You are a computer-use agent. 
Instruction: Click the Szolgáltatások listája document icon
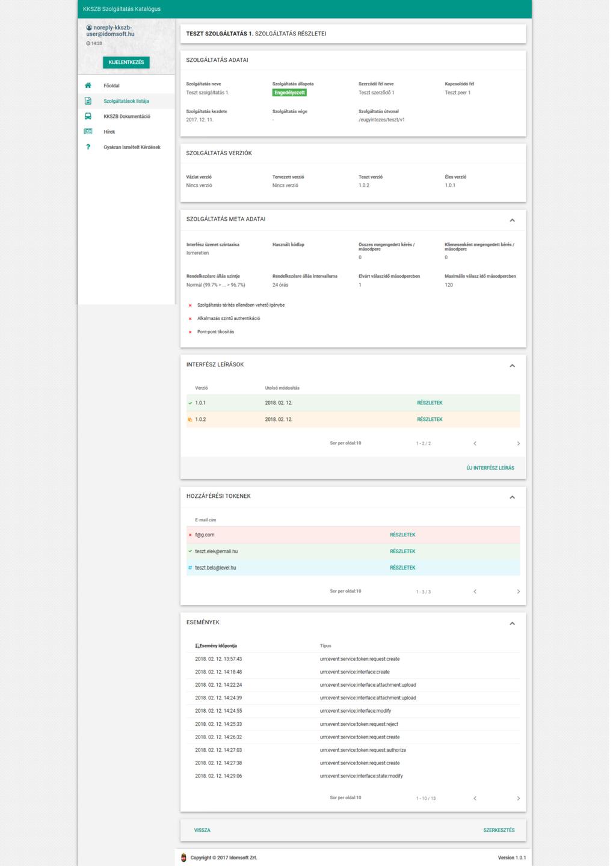88,101
